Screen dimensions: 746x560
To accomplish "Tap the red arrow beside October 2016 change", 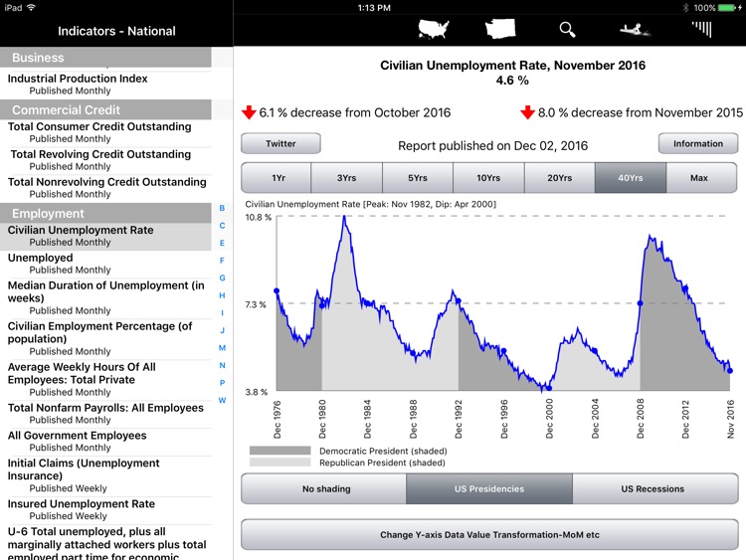I will 249,112.
